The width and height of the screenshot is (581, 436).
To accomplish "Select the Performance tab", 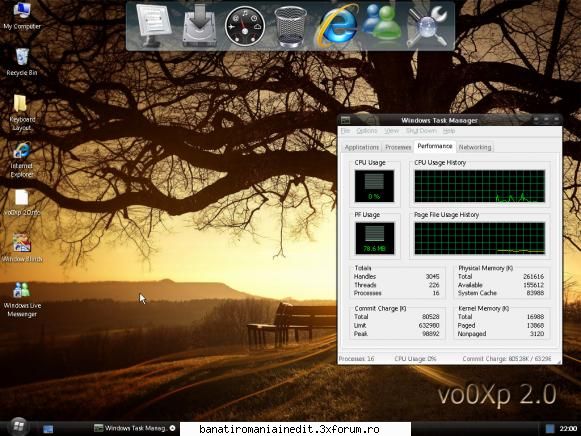I will 435,146.
